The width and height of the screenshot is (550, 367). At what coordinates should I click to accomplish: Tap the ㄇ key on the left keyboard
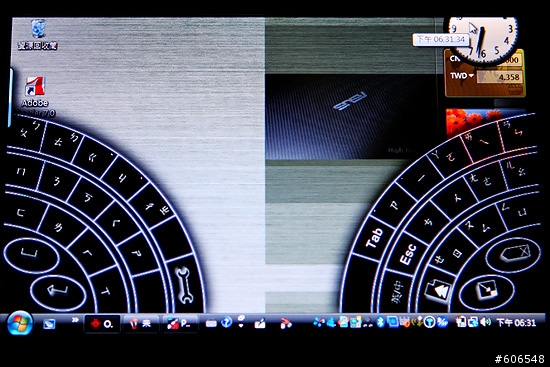point(21,172)
